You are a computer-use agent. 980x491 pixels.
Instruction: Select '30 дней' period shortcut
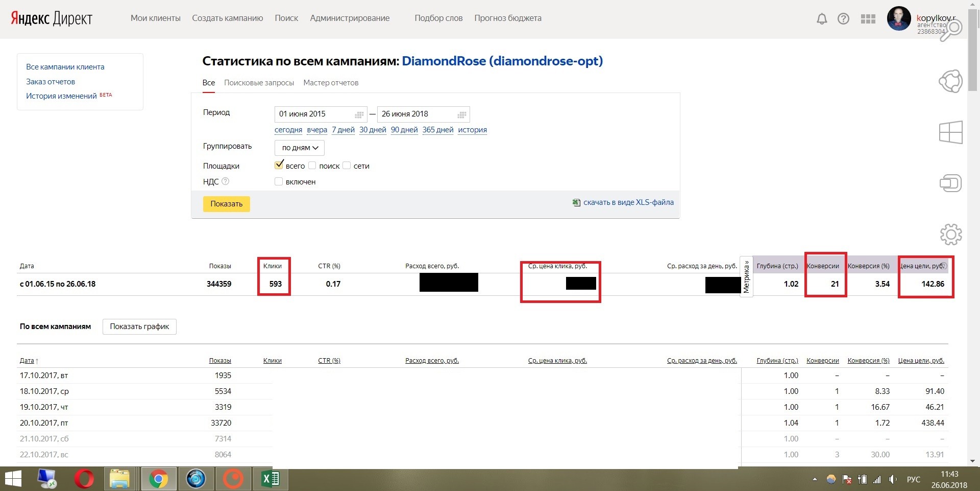click(x=373, y=130)
